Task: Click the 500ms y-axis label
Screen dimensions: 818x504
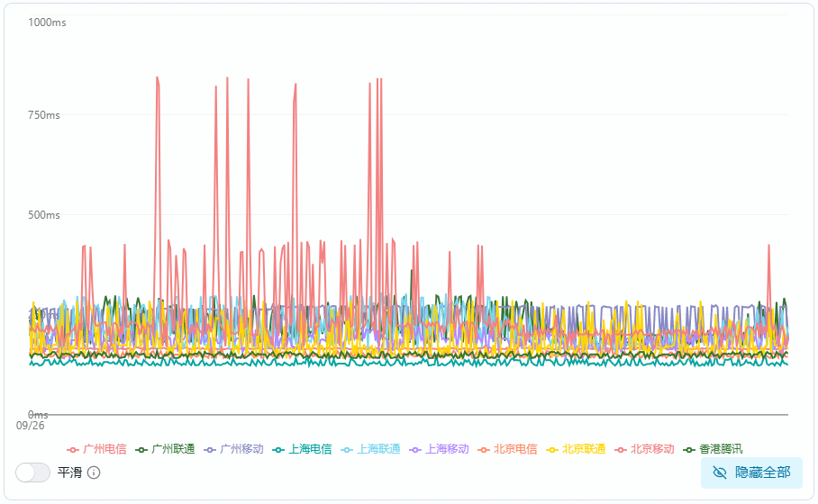Action: (x=45, y=215)
